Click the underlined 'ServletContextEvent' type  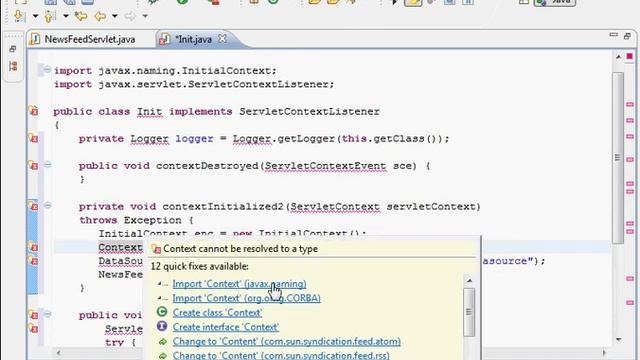tap(325, 166)
